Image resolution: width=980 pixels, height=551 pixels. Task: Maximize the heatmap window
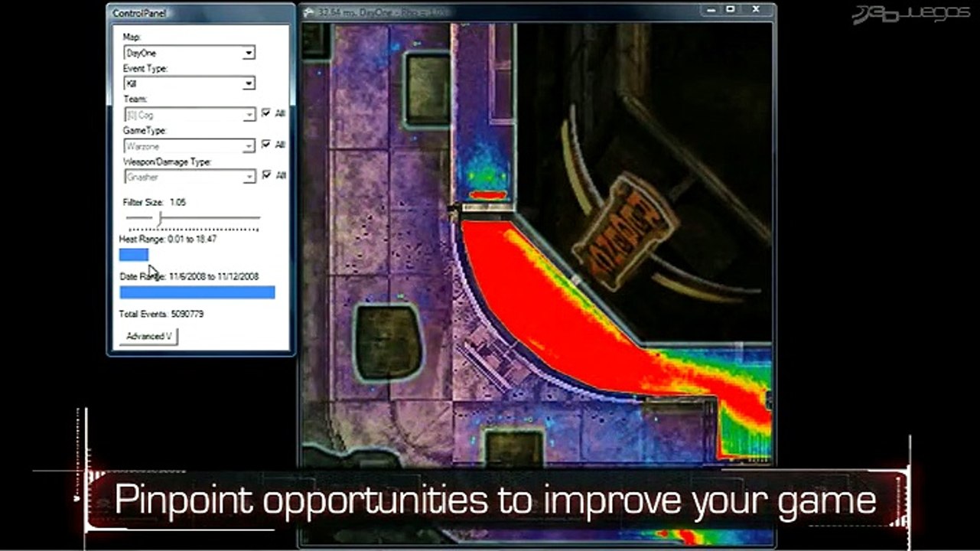[x=731, y=10]
